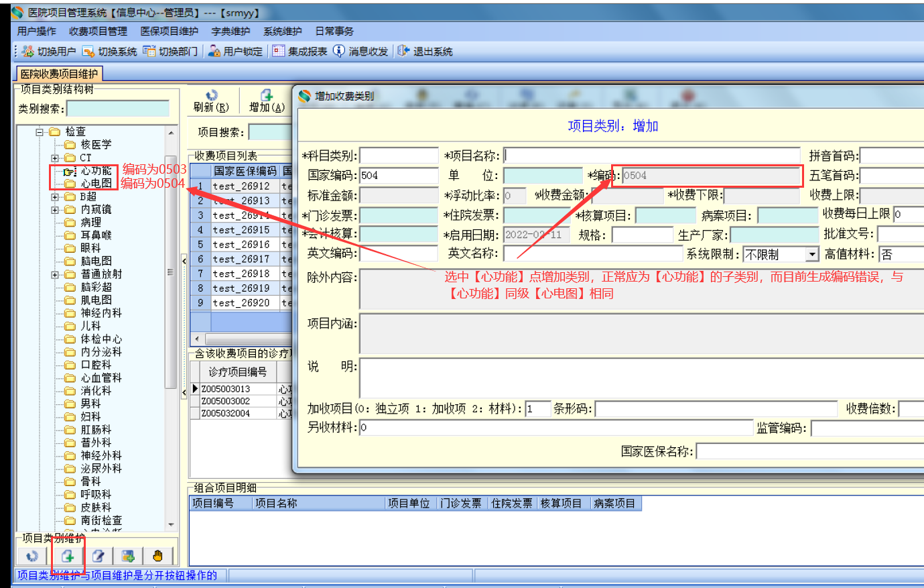Open 消息收发 from the toolbar

(x=360, y=51)
